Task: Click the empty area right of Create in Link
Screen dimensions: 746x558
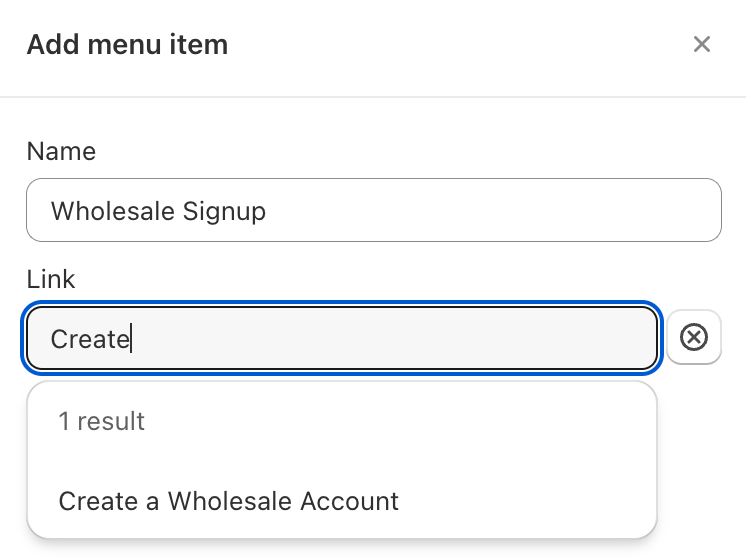Action: pos(400,339)
